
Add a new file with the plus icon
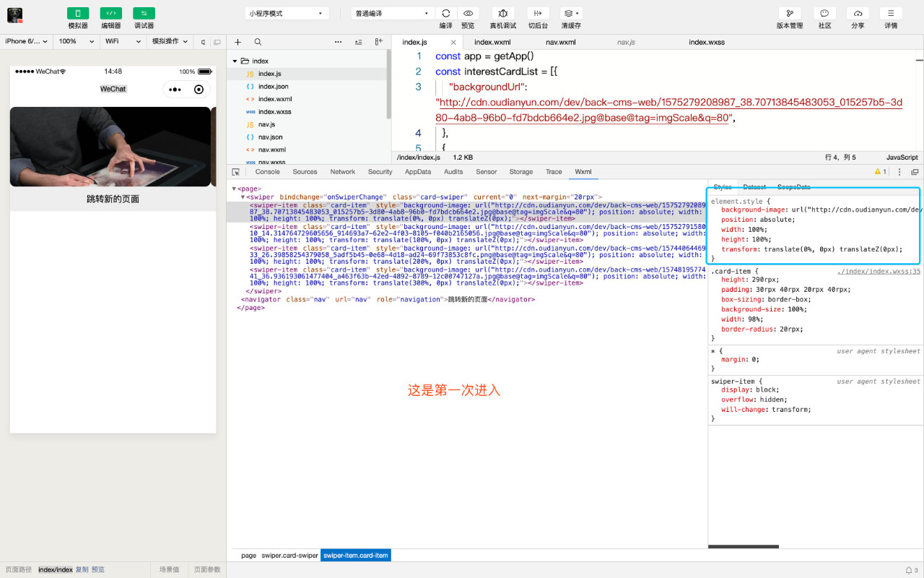[238, 42]
